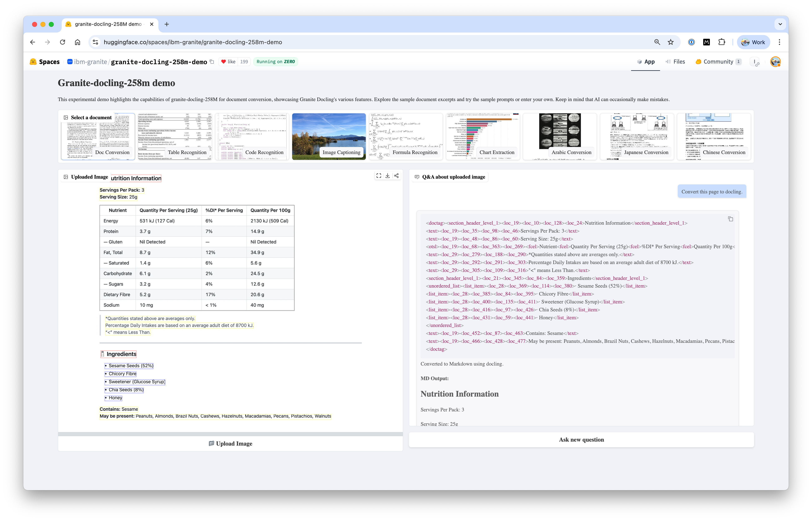Like this Space with the heart button
Image resolution: width=812 pixels, height=521 pixels.
pyautogui.click(x=228, y=61)
